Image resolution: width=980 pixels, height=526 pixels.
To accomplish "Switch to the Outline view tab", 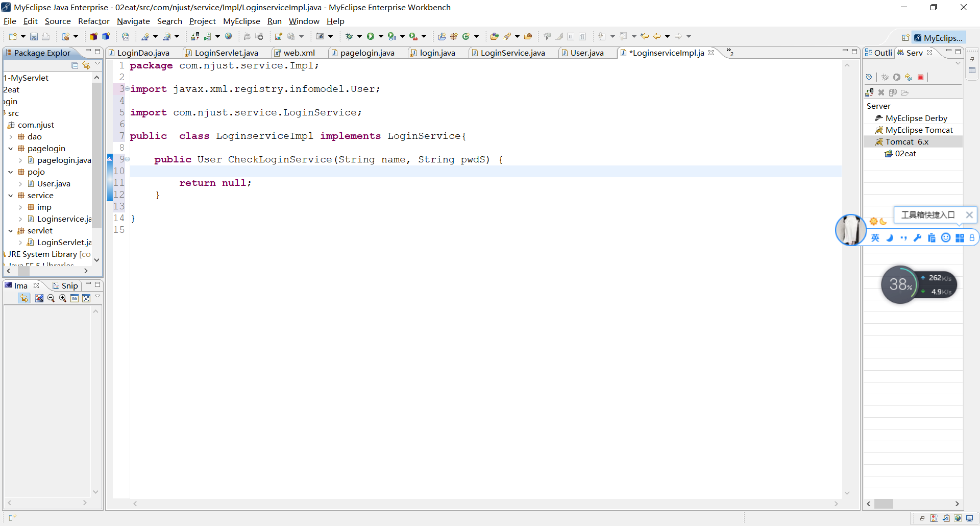I will pyautogui.click(x=879, y=53).
